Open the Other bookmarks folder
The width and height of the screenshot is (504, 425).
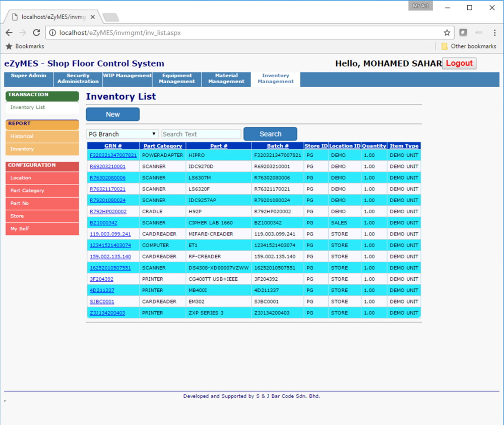468,46
